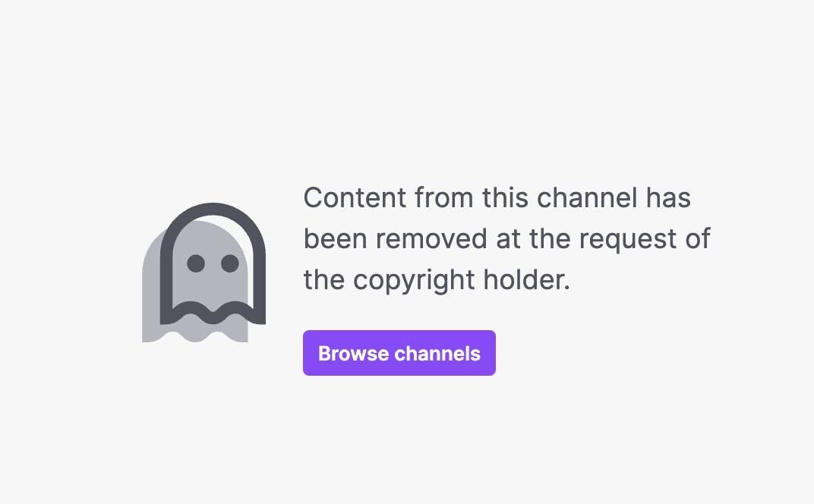
Task: Click the ghost's right eye dot
Action: 230,263
